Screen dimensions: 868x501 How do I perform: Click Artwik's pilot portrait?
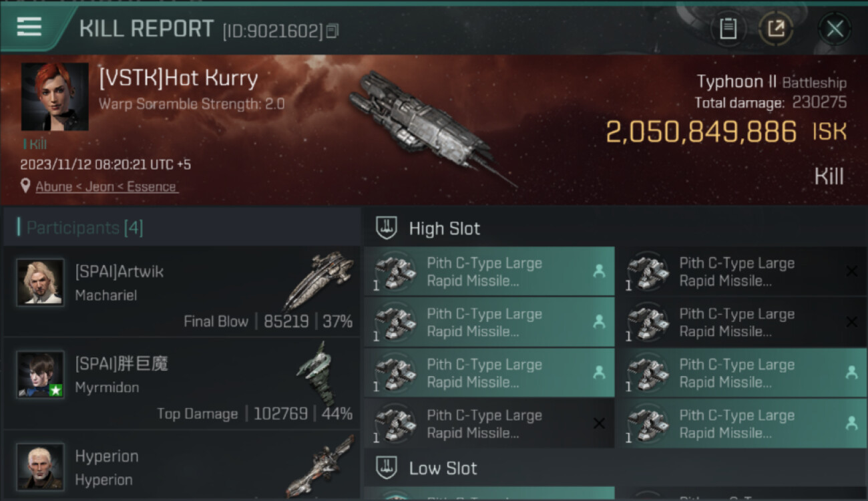click(41, 283)
